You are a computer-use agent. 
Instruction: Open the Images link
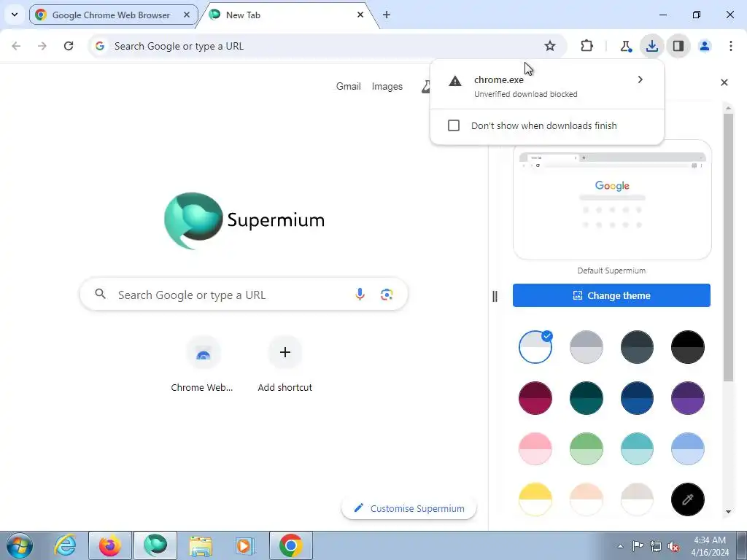(387, 86)
